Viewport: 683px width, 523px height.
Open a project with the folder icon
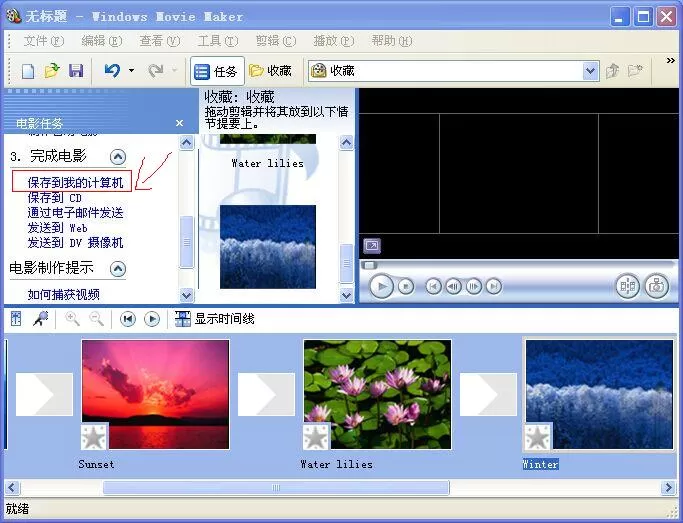52,71
